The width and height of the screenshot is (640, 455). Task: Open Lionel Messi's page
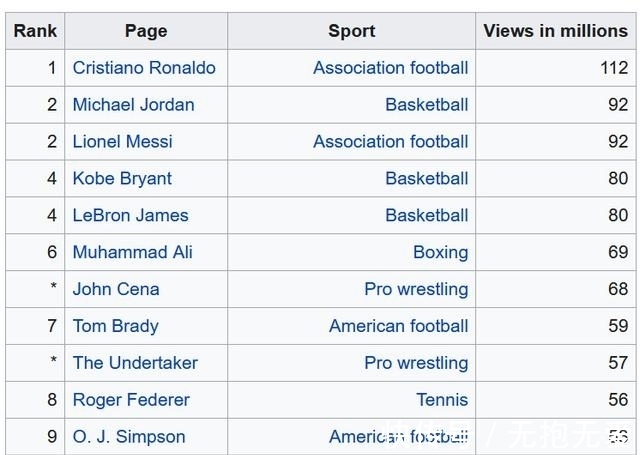(x=122, y=142)
